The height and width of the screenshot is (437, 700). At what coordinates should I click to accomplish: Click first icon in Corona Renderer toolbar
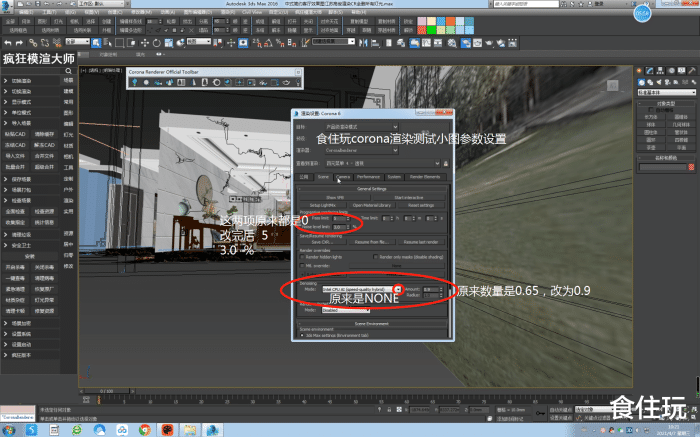pos(134,82)
